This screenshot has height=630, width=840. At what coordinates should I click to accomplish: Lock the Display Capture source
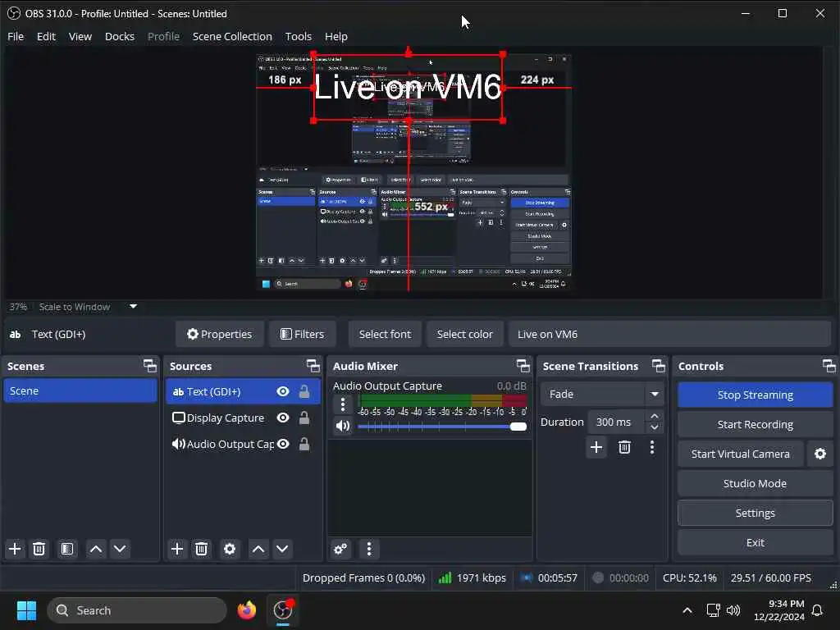(x=304, y=418)
